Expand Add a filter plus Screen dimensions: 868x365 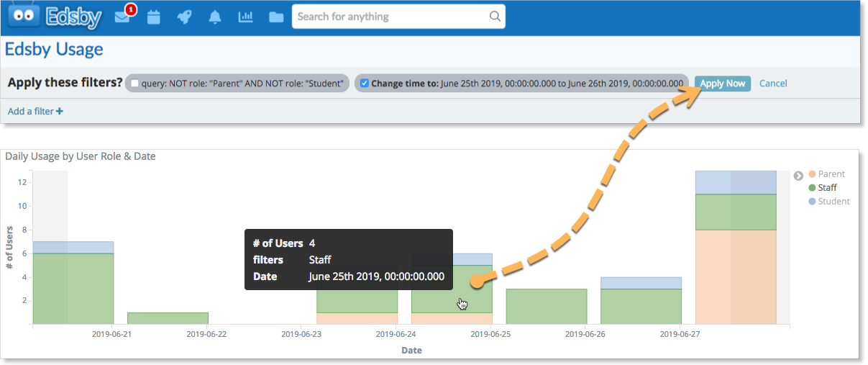tap(35, 112)
